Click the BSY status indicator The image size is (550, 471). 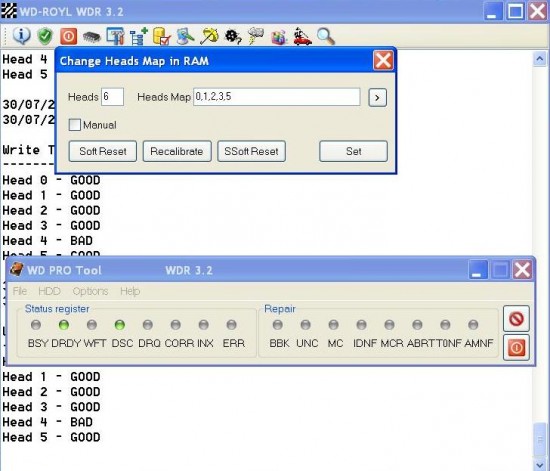(x=36, y=325)
